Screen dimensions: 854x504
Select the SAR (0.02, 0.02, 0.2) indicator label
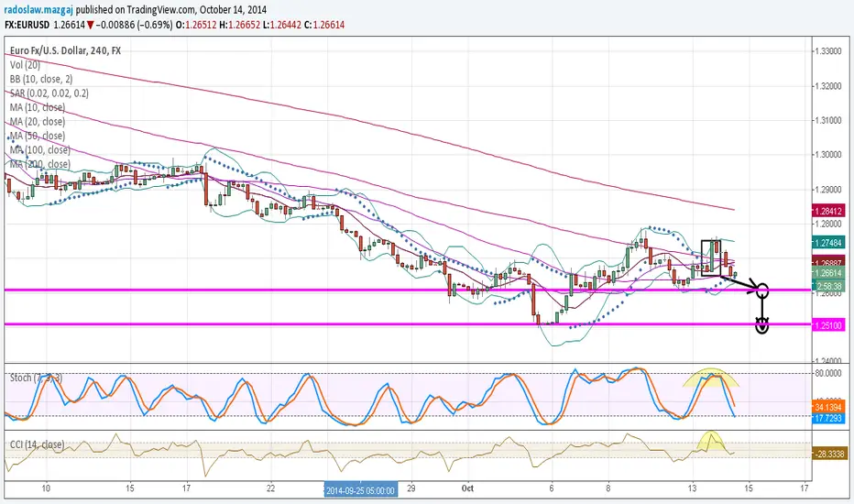click(49, 93)
